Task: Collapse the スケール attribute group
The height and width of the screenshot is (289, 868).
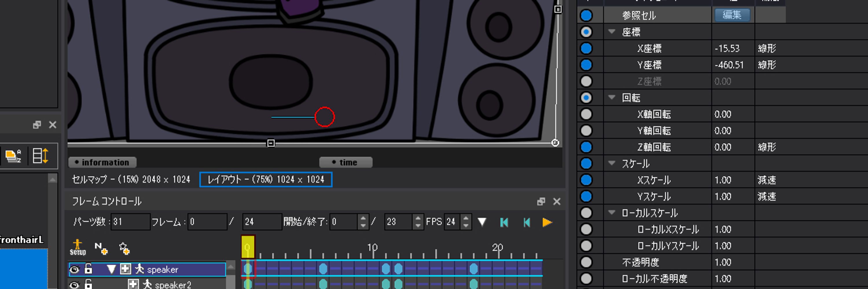Action: pos(612,163)
